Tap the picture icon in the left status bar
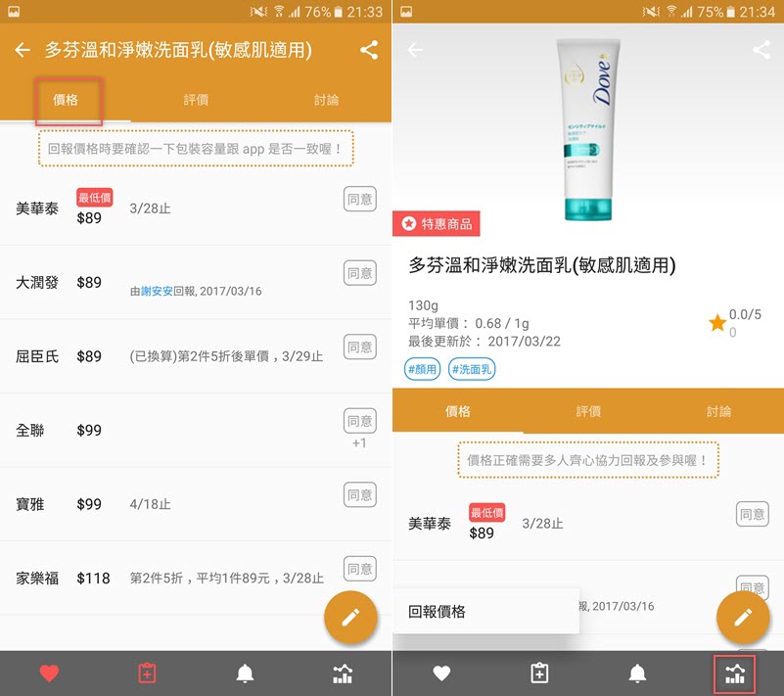The image size is (784, 696). point(14,12)
